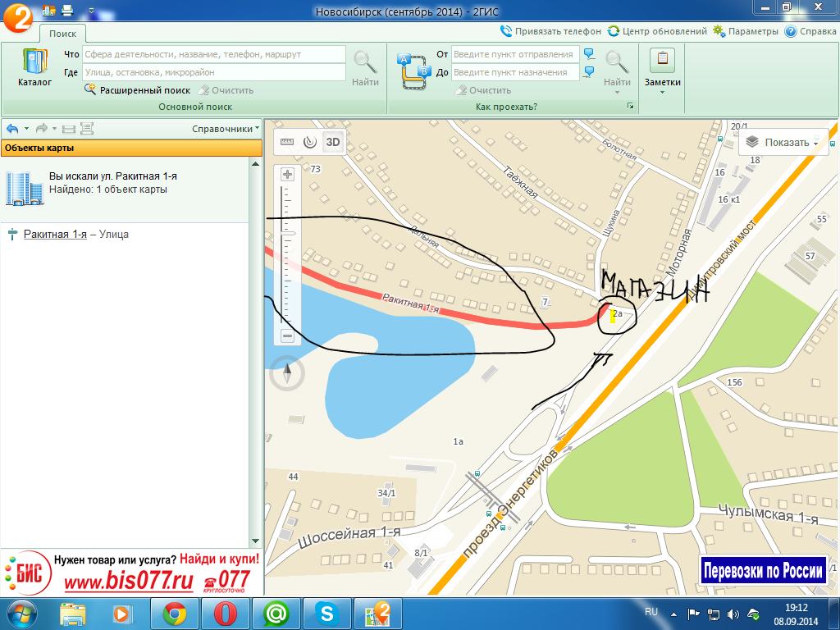This screenshot has width=840, height=630.
Task: Open Центр обновлений update center
Action: [657, 31]
